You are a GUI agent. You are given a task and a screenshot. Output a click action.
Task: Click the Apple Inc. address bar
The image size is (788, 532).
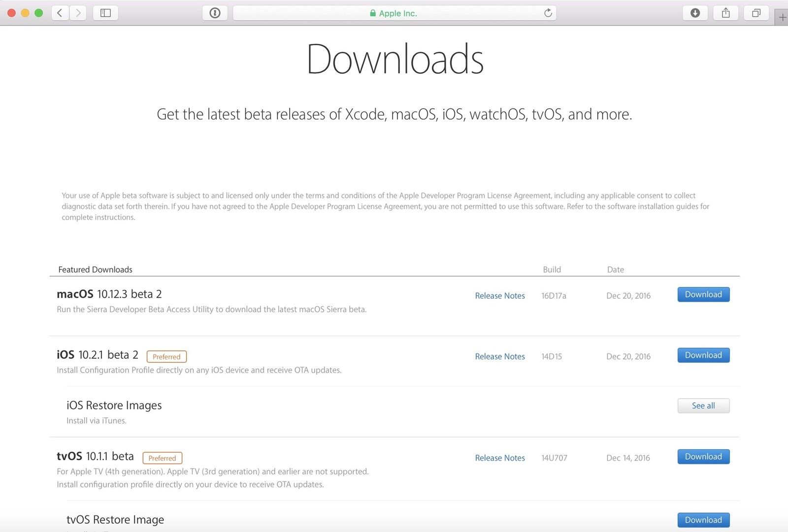click(x=393, y=13)
